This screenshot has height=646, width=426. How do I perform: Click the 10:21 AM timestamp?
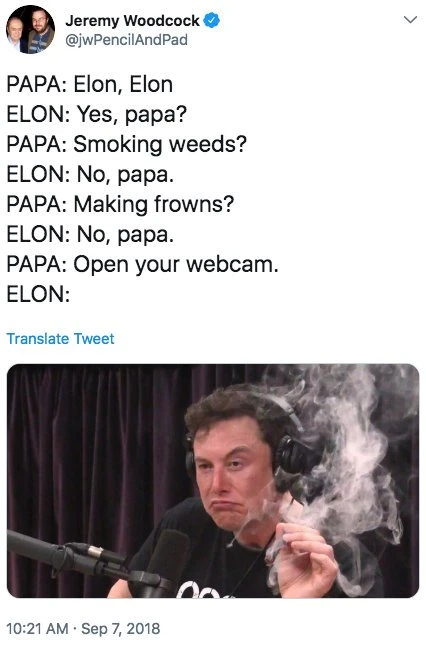point(37,629)
